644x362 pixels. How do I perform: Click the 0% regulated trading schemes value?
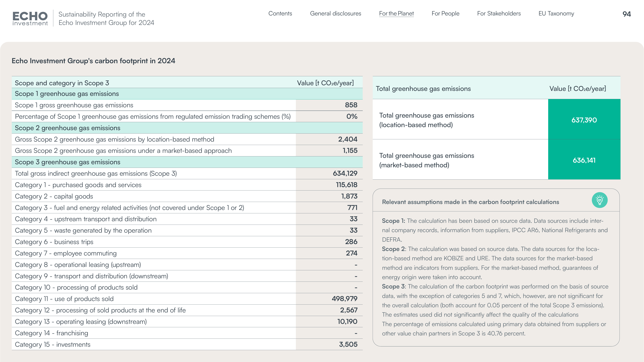point(352,116)
